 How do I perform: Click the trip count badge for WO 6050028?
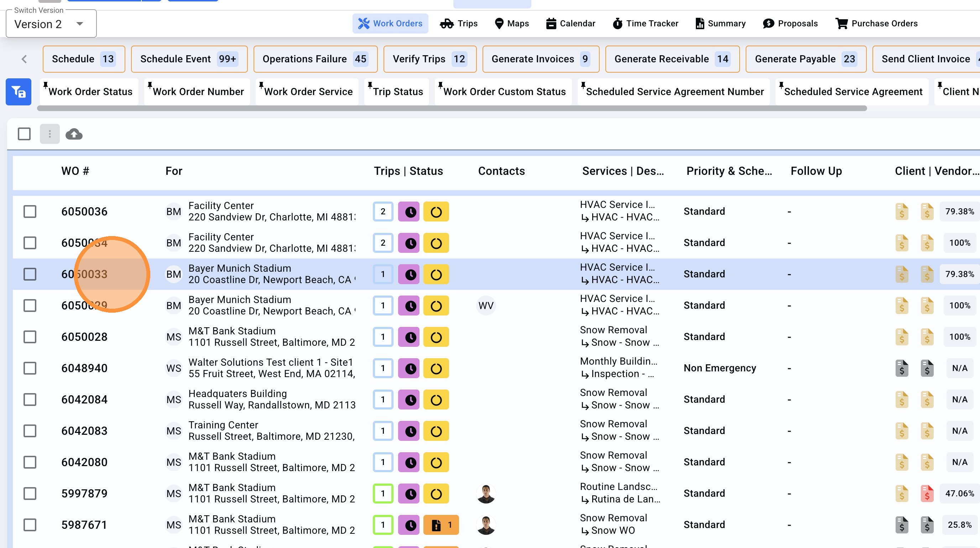pos(383,337)
